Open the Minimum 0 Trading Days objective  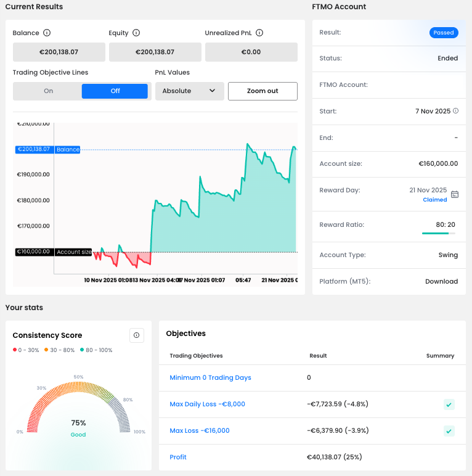210,377
